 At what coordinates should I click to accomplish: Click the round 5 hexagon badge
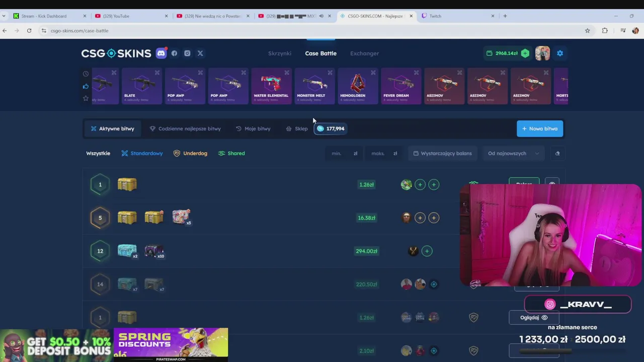(x=100, y=218)
